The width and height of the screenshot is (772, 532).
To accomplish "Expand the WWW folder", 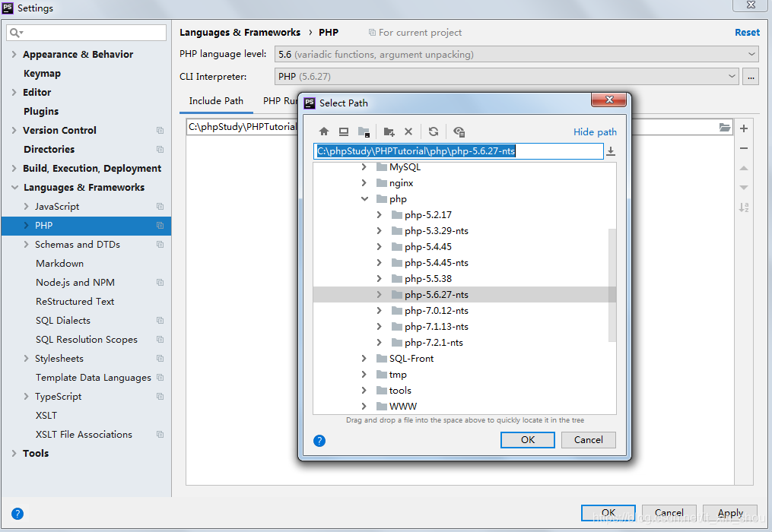I will [x=364, y=406].
